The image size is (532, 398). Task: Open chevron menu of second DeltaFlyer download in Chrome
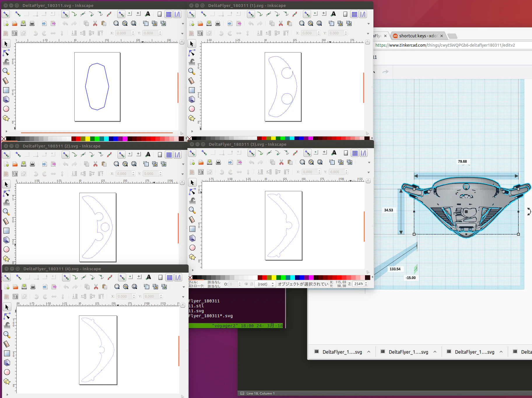[435, 352]
